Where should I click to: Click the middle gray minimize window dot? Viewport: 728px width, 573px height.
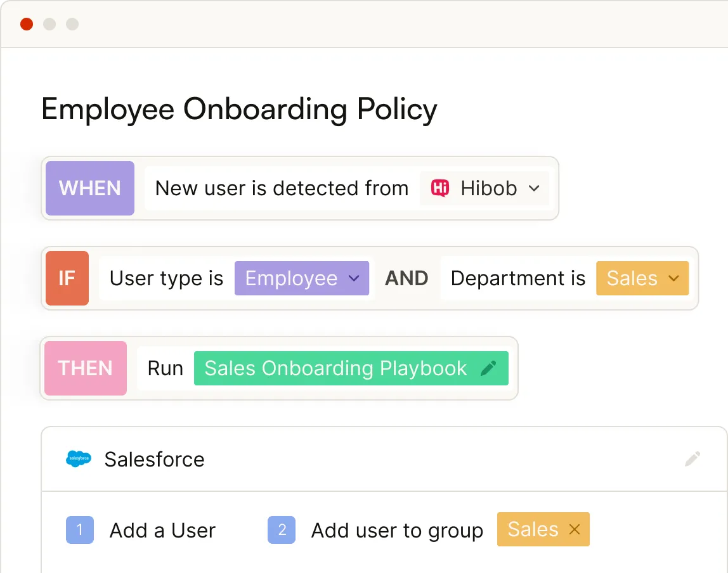pyautogui.click(x=49, y=24)
